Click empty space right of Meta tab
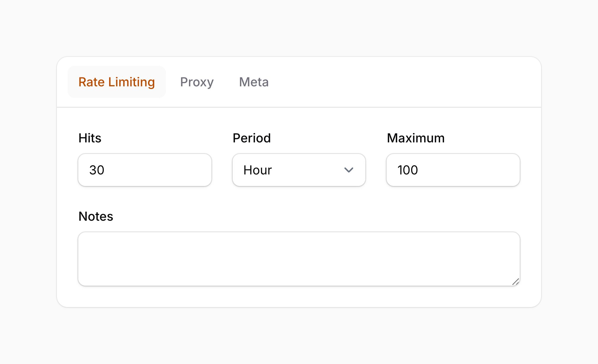The height and width of the screenshot is (364, 598). coord(400,82)
